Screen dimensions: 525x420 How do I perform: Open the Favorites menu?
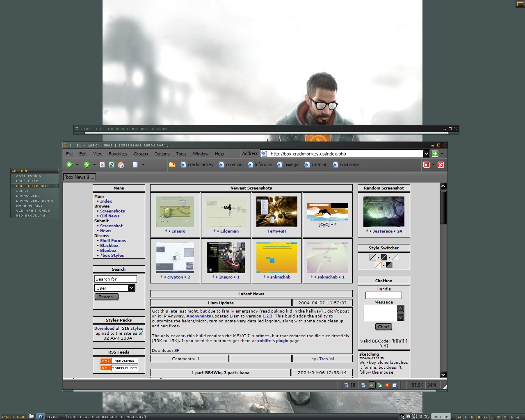(x=118, y=154)
